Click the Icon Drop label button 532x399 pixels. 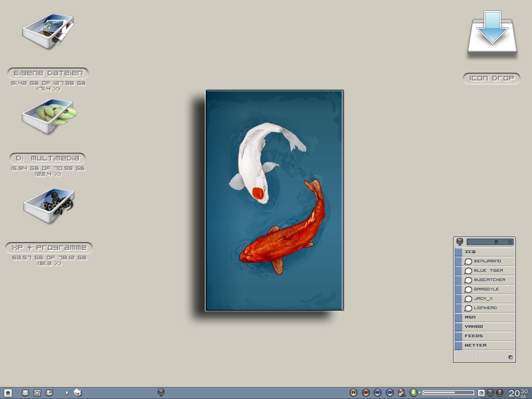491,78
